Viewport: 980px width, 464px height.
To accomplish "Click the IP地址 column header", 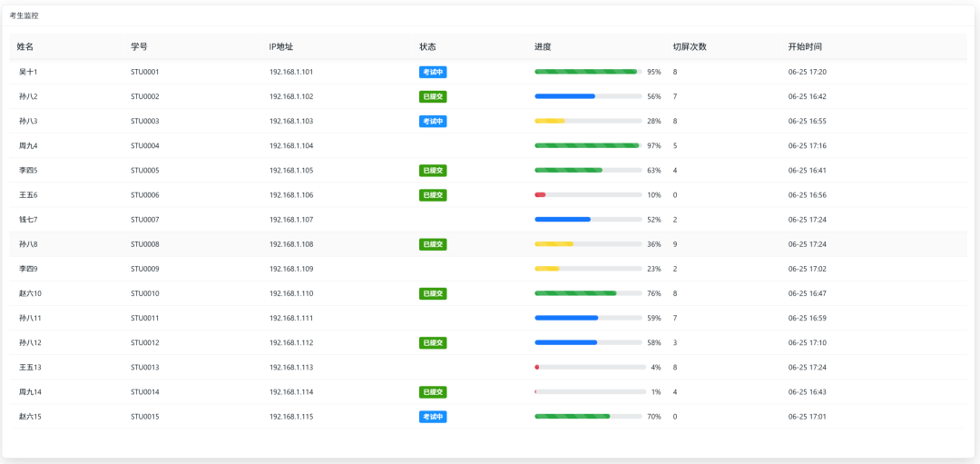I will click(x=281, y=47).
